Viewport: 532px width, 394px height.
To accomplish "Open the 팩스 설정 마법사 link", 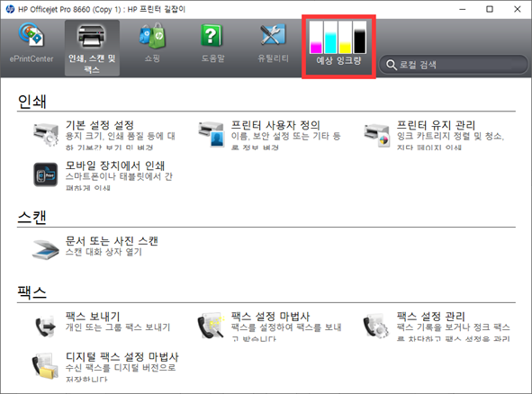I will click(x=270, y=317).
